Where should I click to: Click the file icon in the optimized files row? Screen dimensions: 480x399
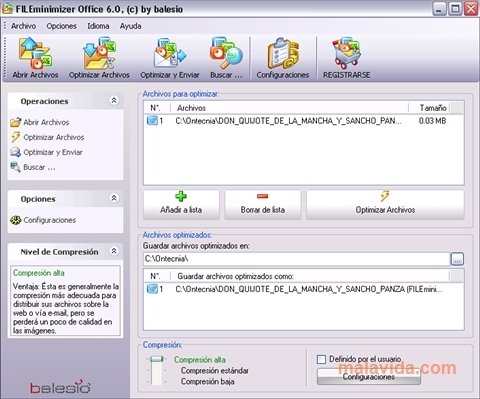pos(152,289)
